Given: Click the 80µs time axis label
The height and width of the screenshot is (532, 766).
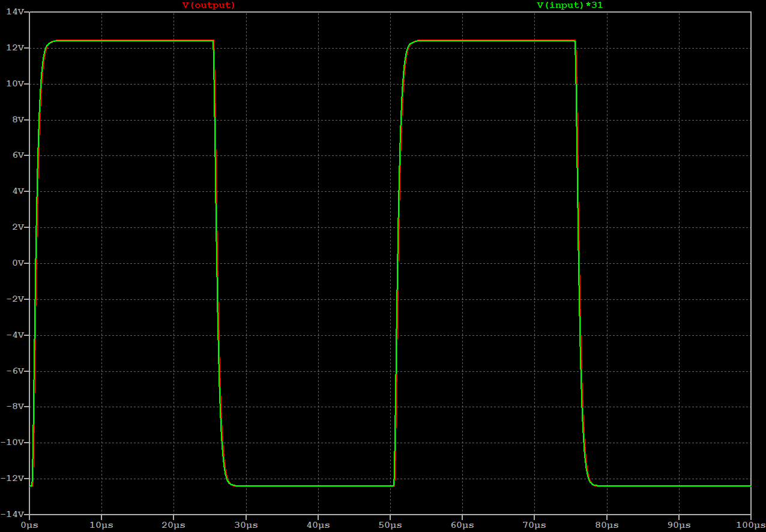Looking at the screenshot, I should point(606,525).
